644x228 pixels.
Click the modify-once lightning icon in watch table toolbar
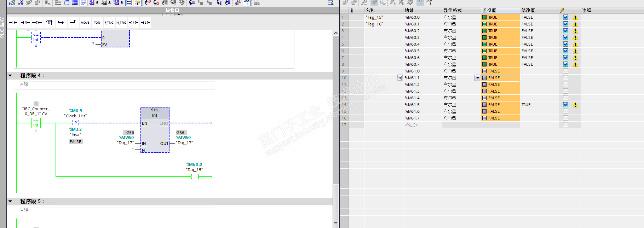coord(393,2)
